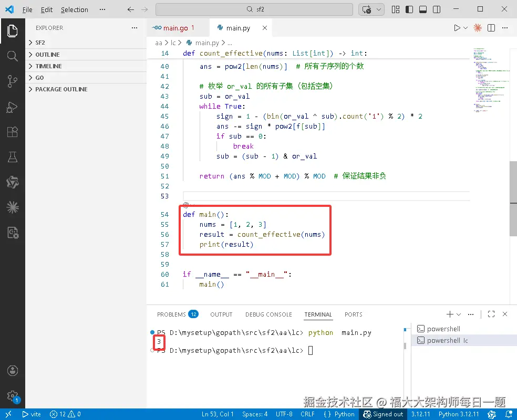Open the Source Control view
517x420 pixels.
12,81
